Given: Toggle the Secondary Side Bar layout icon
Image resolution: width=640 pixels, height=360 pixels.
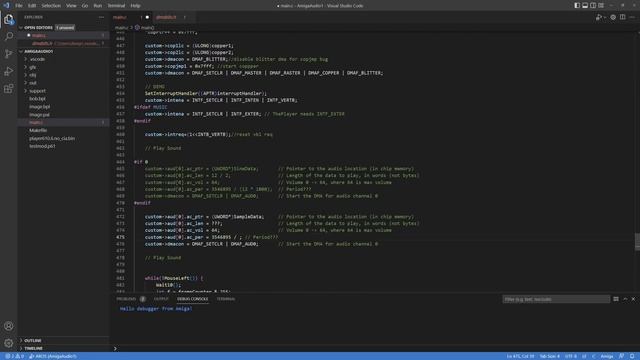Looking at the screenshot, I should [593, 5].
